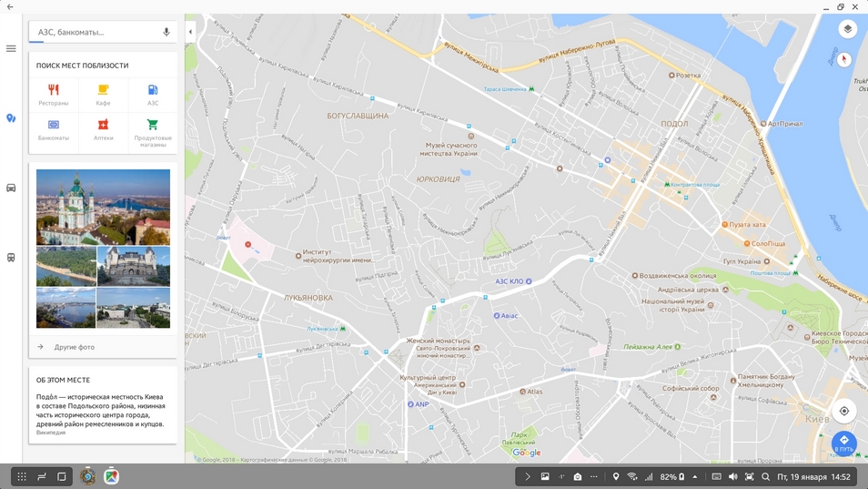Open the Википедия source link
This screenshot has height=489, width=868.
click(x=51, y=433)
